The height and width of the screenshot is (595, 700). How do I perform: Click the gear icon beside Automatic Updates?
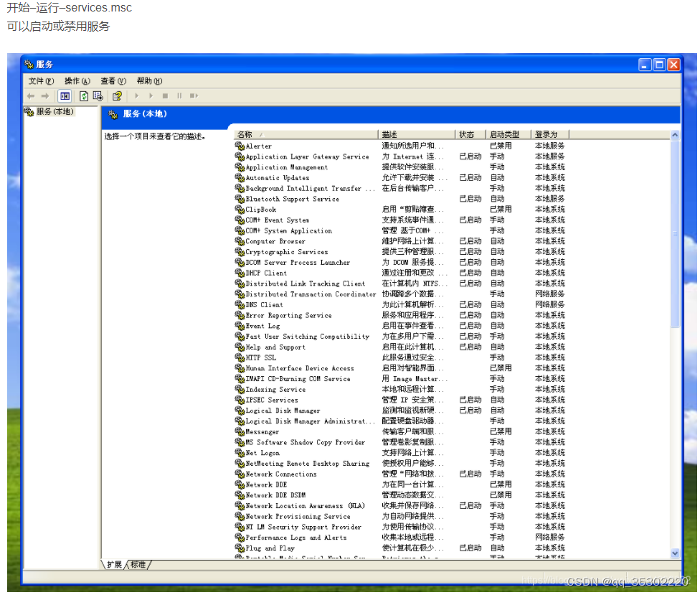[240, 178]
